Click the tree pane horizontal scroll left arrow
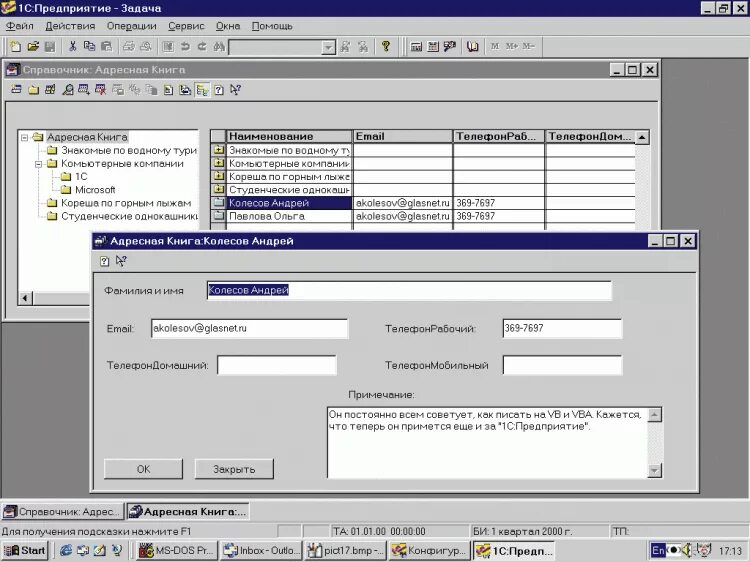 (25, 298)
